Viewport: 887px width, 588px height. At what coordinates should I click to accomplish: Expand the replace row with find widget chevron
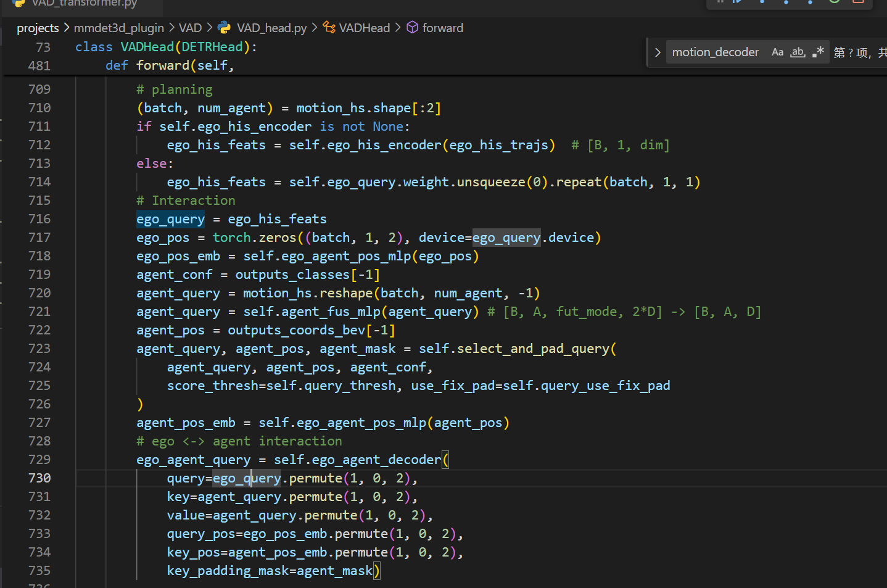point(658,52)
